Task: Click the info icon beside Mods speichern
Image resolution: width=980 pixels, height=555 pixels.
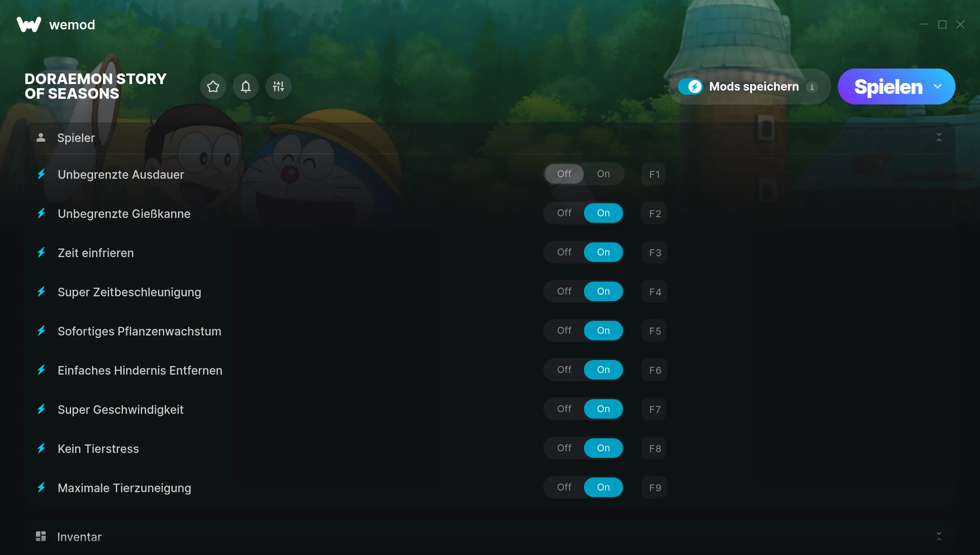Action: click(812, 87)
